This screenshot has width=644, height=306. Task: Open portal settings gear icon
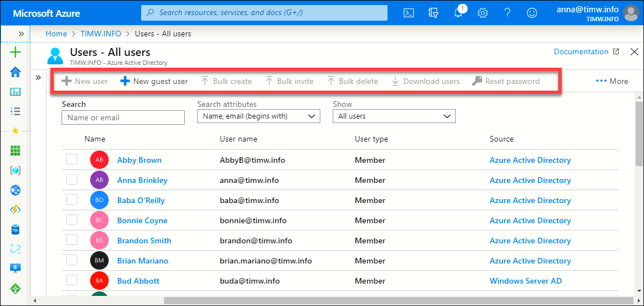(482, 13)
